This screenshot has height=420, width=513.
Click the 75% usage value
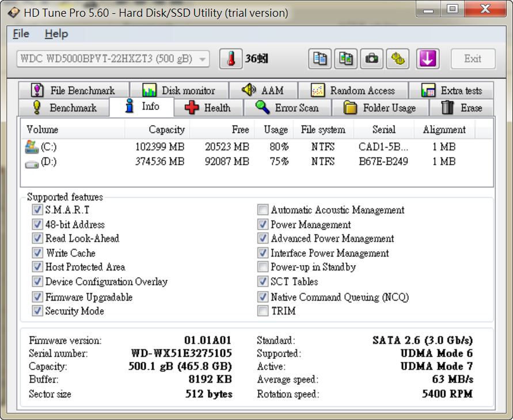(279, 161)
